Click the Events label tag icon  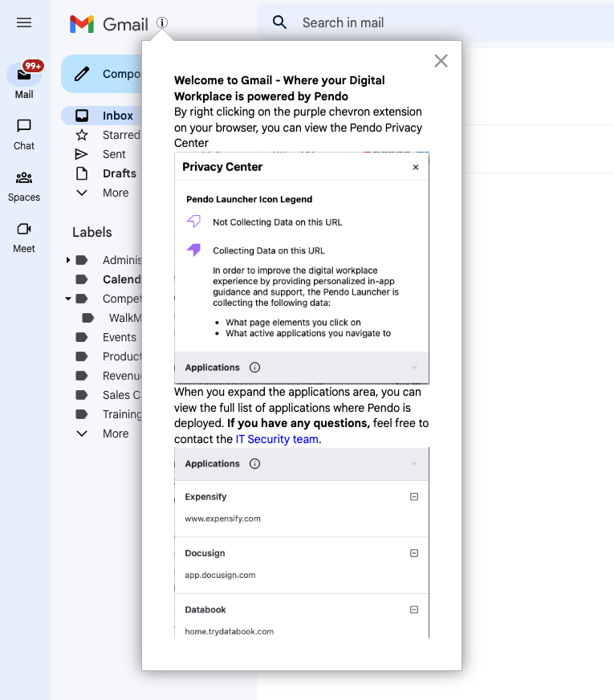tap(82, 337)
